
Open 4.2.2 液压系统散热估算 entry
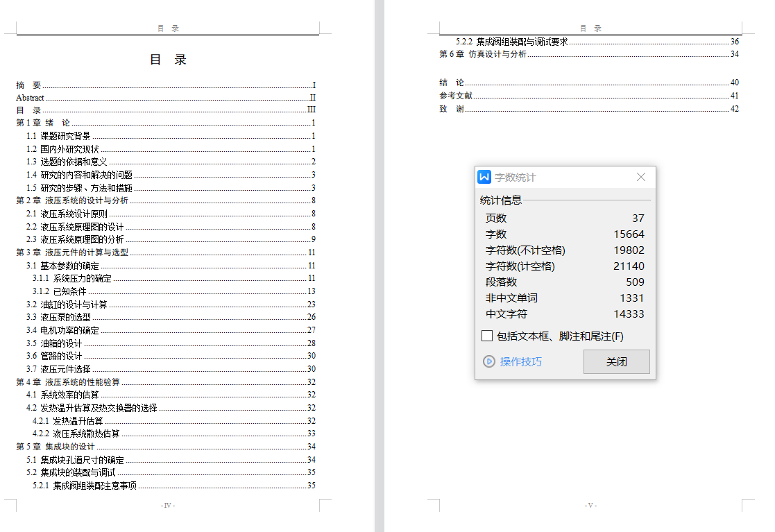[174, 434]
